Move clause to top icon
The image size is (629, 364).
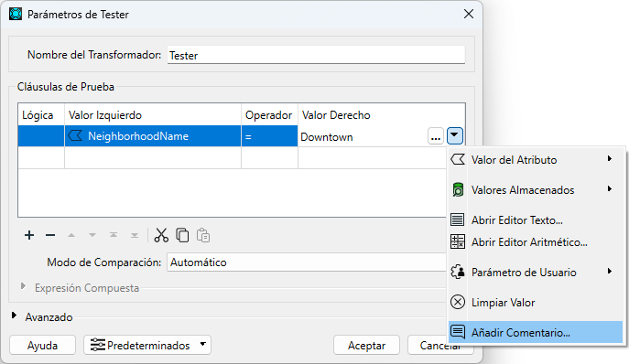point(114,235)
